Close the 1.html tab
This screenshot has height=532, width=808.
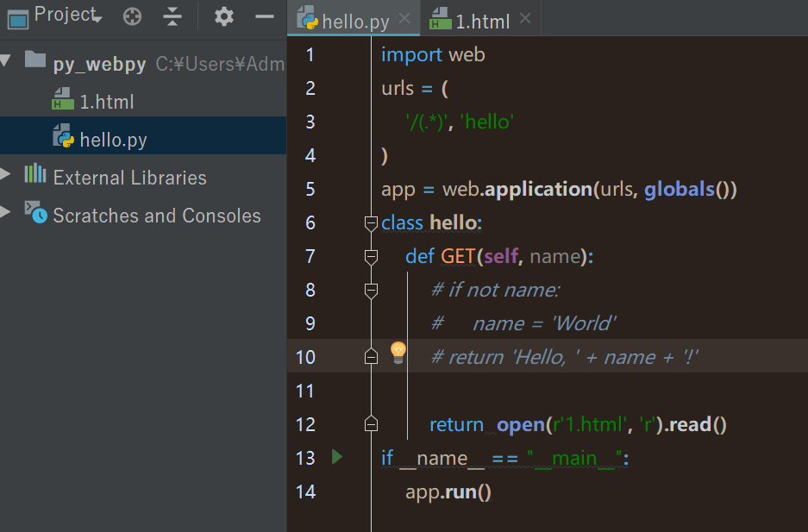click(x=525, y=19)
